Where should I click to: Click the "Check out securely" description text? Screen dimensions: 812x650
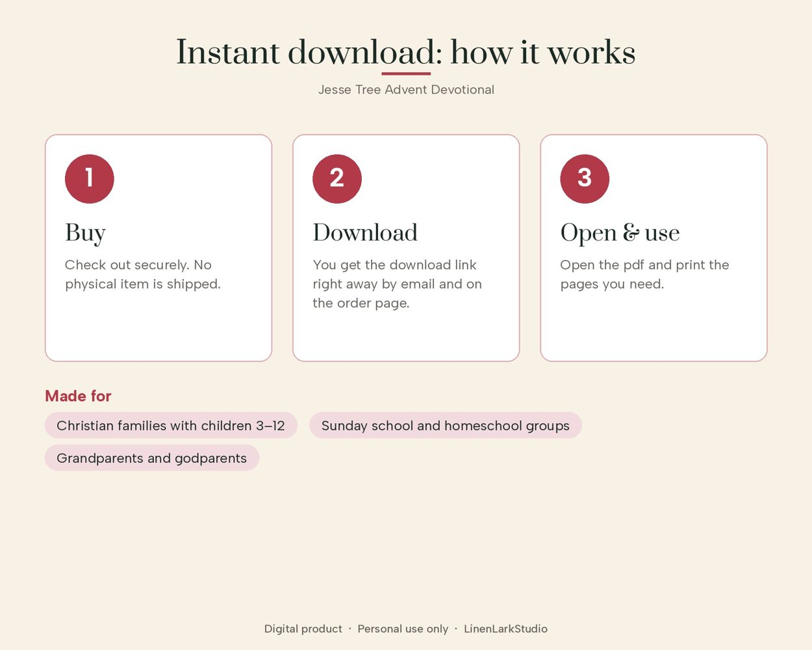click(x=143, y=274)
